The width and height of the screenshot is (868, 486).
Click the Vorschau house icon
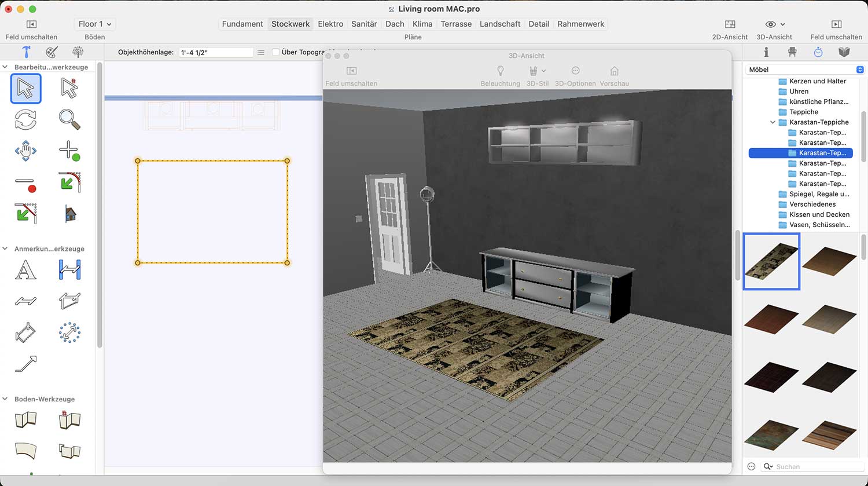(x=614, y=71)
